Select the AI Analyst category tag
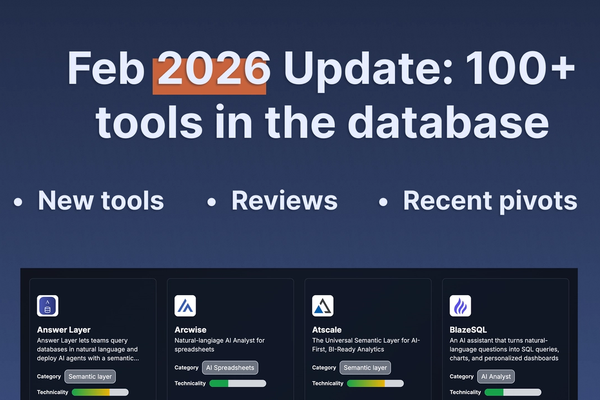600x400 pixels. [496, 377]
